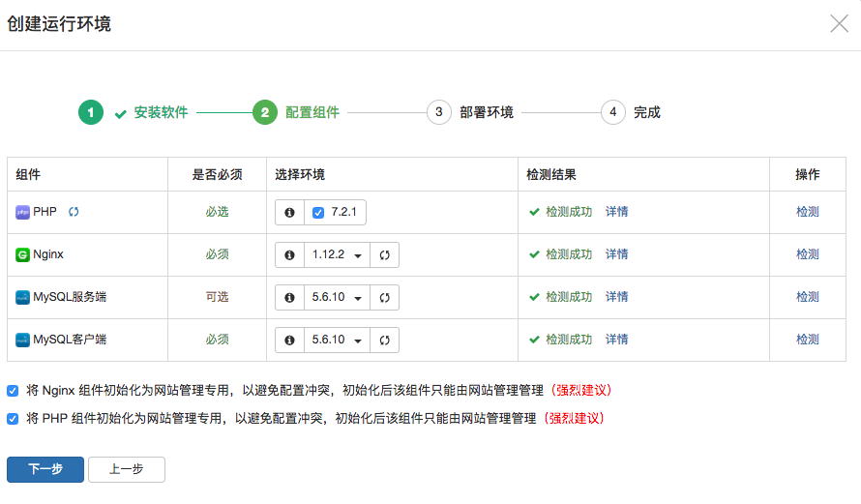Click the 是否必须 column header
Image resolution: width=861 pixels, height=504 pixels.
[x=217, y=174]
